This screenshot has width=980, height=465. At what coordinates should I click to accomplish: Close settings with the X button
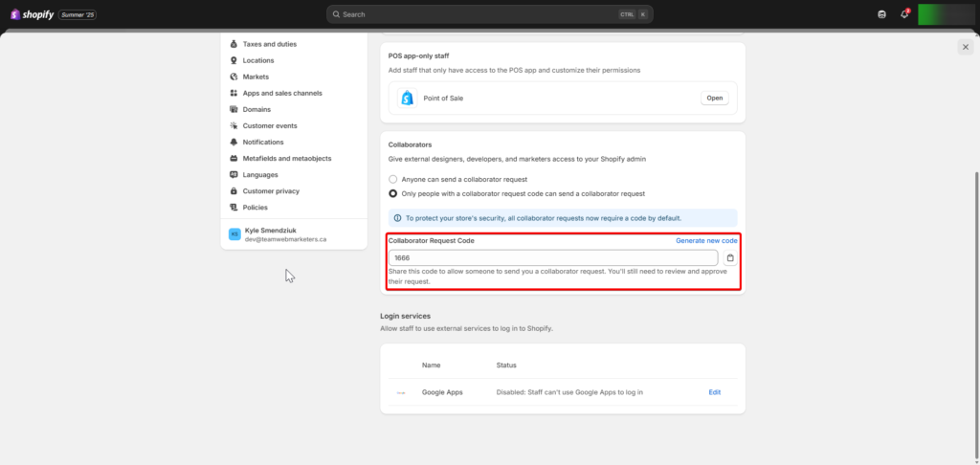click(x=965, y=47)
